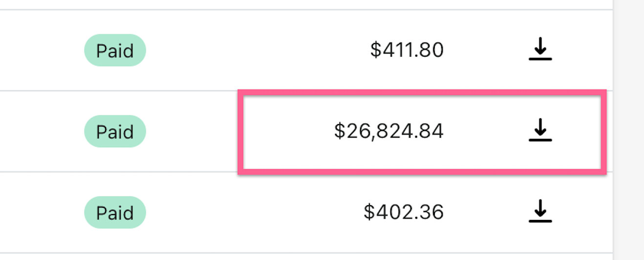Click the pink highlight border around $26,824.84
The width and height of the screenshot is (644, 260).
tap(422, 92)
